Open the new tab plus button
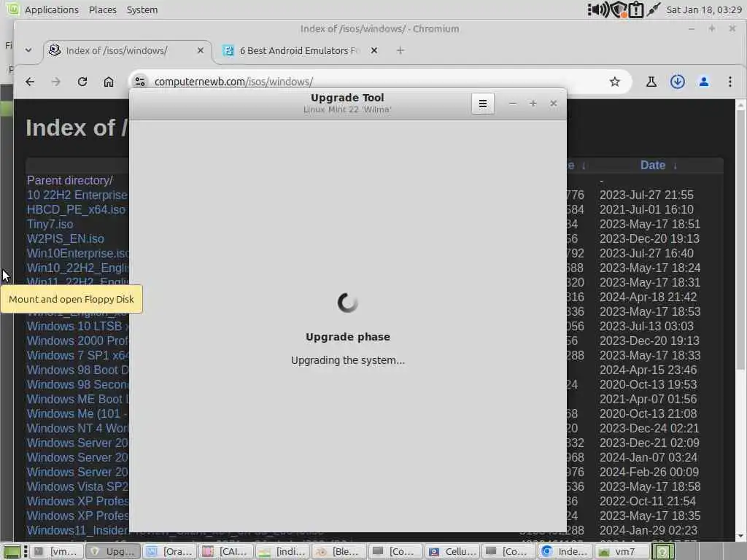 coord(400,50)
